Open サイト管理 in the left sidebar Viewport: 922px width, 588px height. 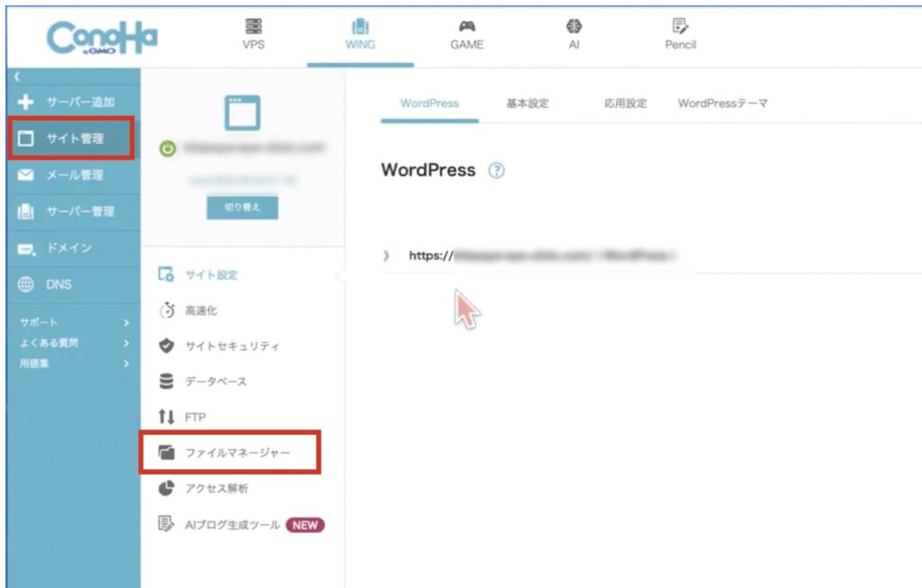click(74, 139)
